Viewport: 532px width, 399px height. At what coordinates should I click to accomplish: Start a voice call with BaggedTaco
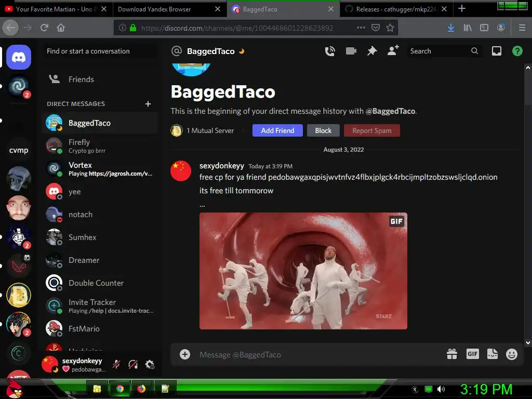(330, 51)
